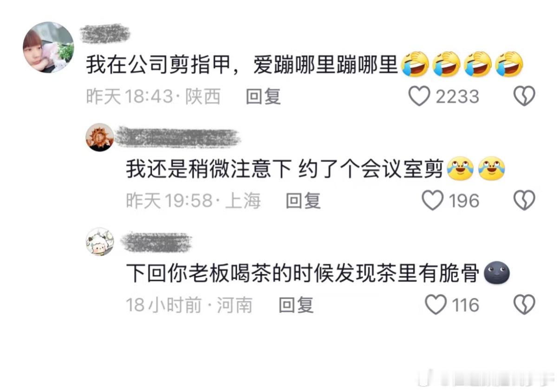Open the sun-pattern avatar profile
This screenshot has width=560, height=392.
(100, 137)
